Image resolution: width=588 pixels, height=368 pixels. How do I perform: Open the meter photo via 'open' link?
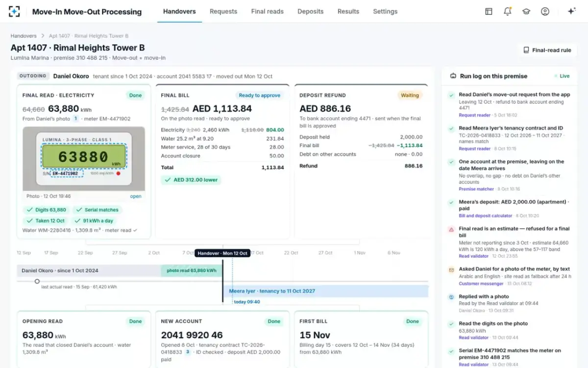pos(136,196)
